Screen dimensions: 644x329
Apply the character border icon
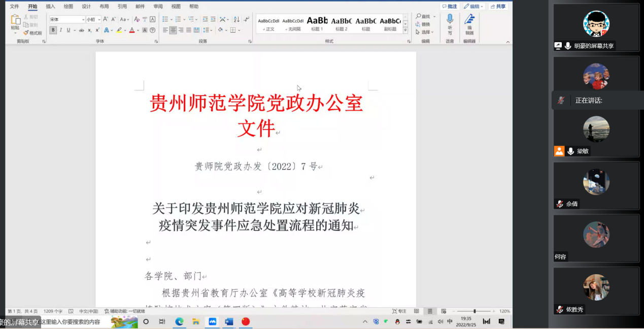click(x=152, y=19)
